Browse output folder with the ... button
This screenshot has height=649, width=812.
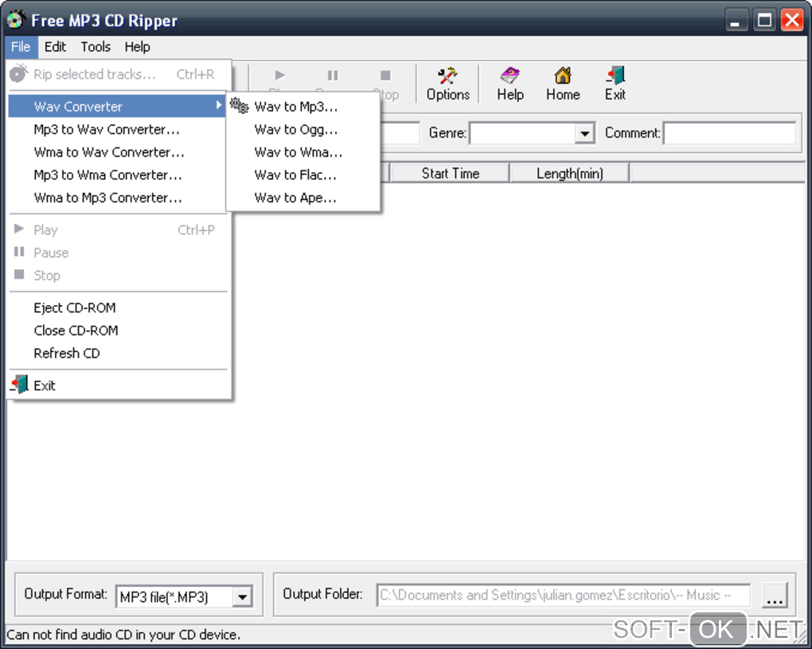point(775,596)
